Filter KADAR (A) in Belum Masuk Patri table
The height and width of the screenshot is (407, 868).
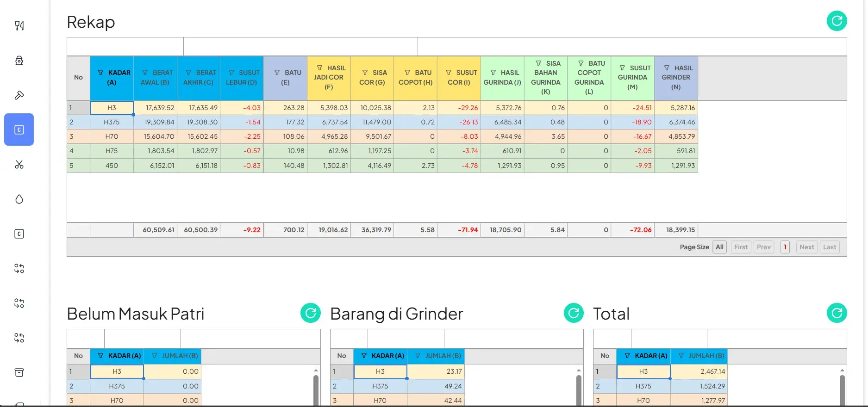click(x=100, y=356)
